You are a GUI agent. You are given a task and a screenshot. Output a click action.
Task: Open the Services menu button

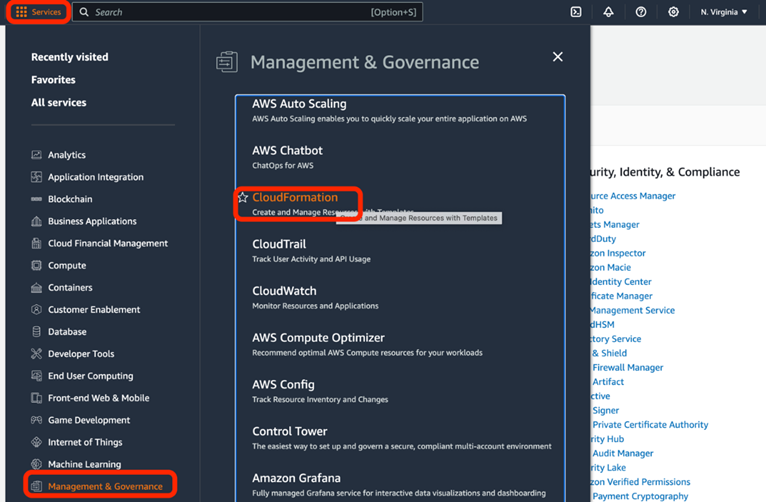[x=39, y=12]
